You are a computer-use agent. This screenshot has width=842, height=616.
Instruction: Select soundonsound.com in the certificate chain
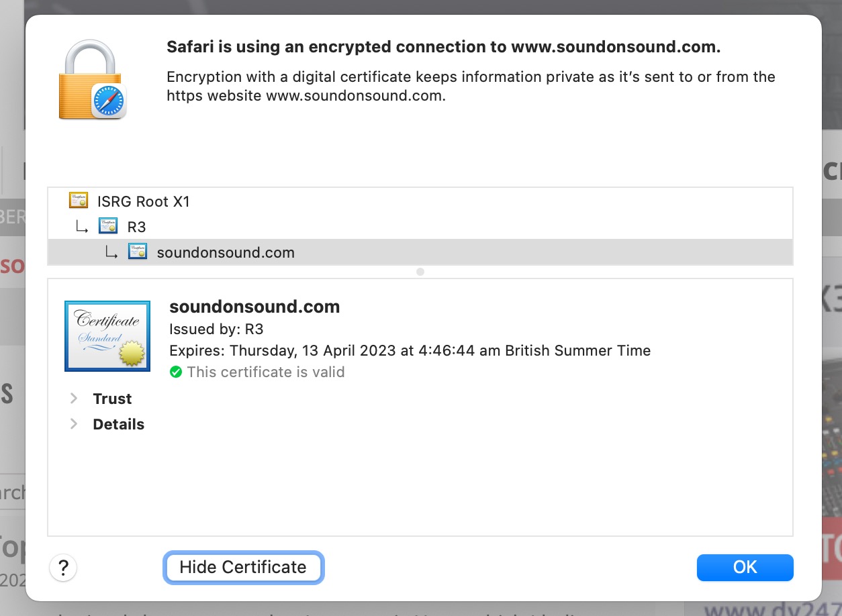226,253
